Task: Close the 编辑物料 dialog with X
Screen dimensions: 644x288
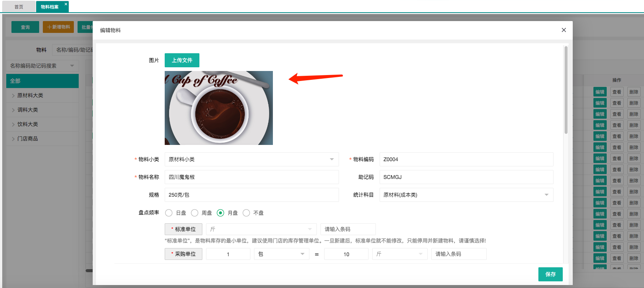Action: coord(563,30)
